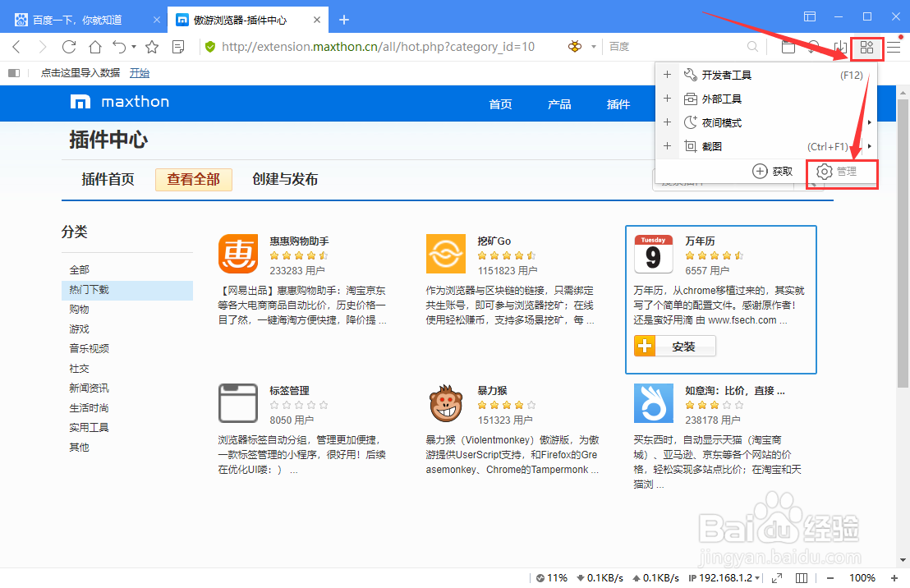The width and height of the screenshot is (910, 588).
Task: Switch to 插件首页 tab
Action: point(108,179)
